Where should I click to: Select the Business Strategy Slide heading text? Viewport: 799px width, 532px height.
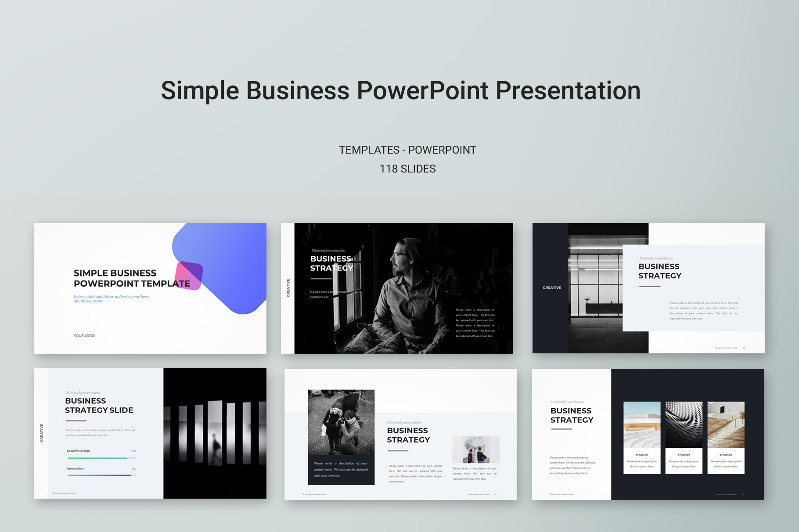tap(99, 406)
